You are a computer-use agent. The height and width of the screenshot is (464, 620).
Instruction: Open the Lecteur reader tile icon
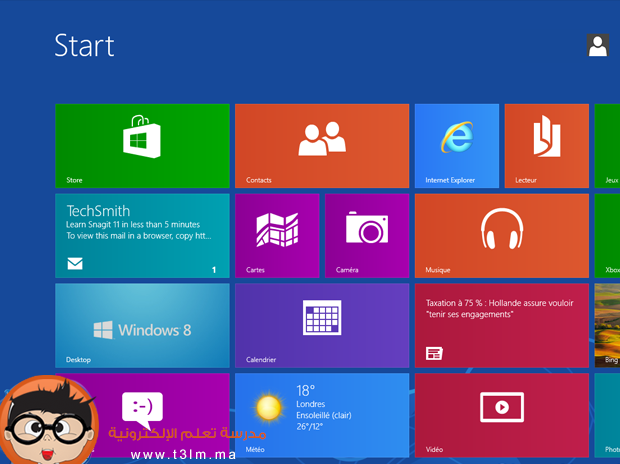tap(547, 136)
